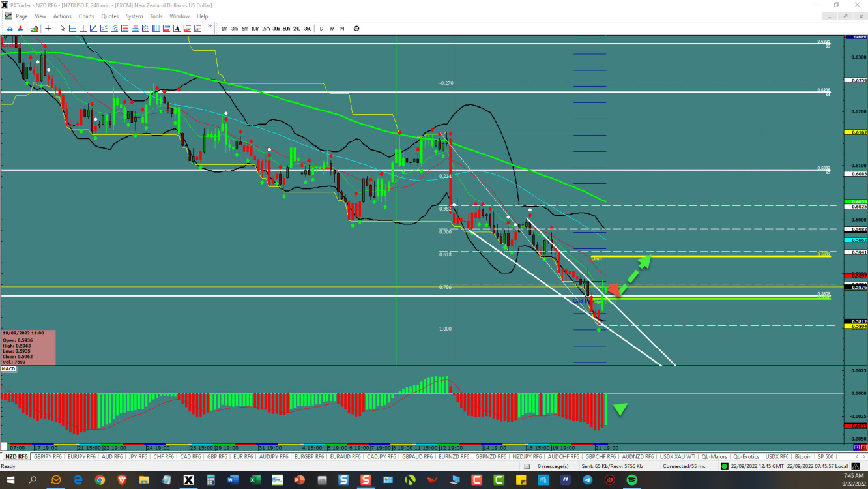Switch to AUDCHF RF6 tab

tap(563, 457)
